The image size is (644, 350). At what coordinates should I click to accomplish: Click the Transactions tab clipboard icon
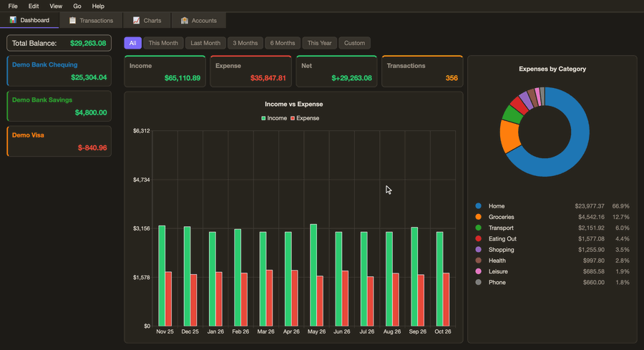tap(72, 20)
